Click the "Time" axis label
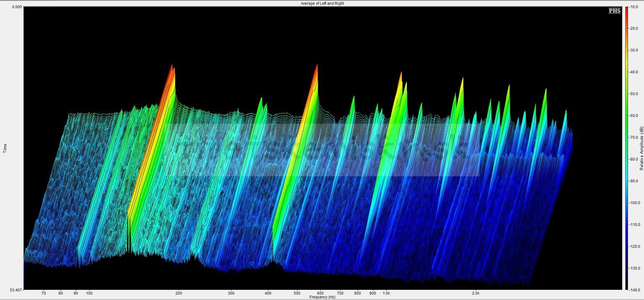644x300 pixels. [5, 148]
